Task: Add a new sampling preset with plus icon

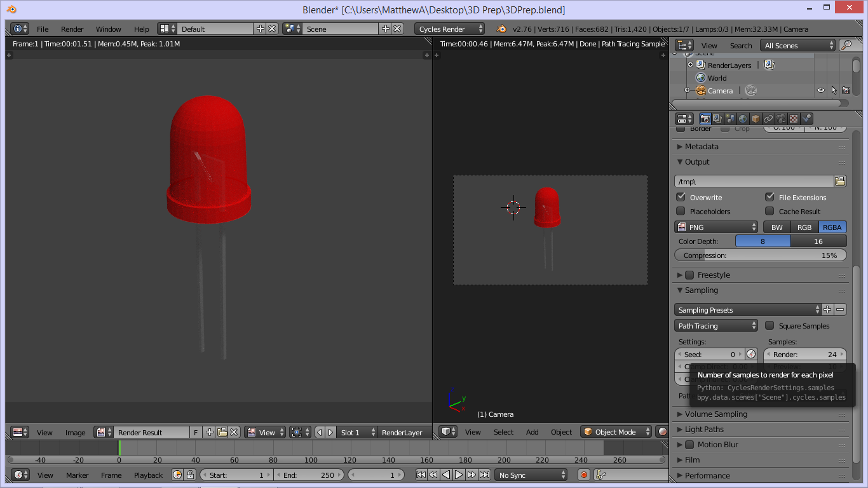Action: pos(827,309)
